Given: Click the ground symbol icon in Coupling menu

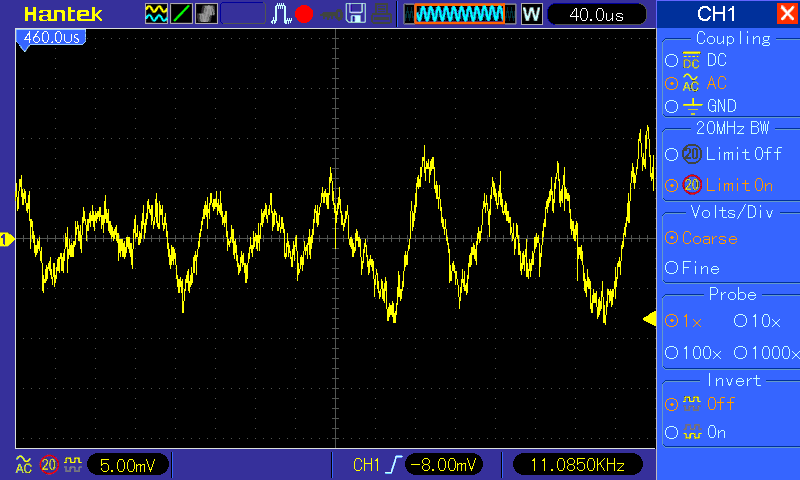Looking at the screenshot, I should 692,106.
